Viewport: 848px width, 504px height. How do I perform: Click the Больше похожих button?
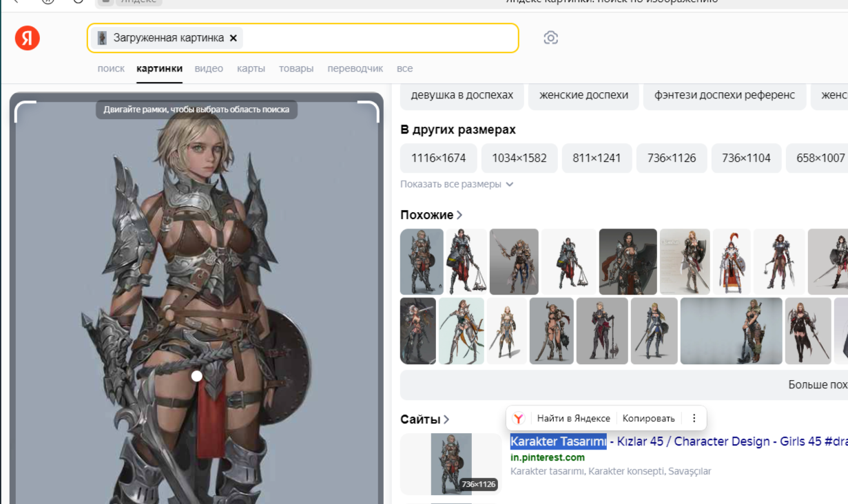pyautogui.click(x=624, y=385)
